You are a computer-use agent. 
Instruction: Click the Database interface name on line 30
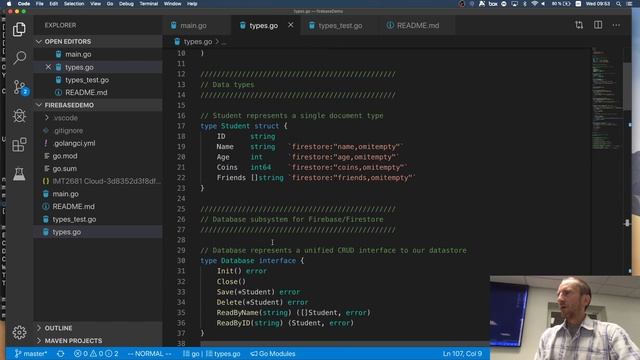point(238,260)
